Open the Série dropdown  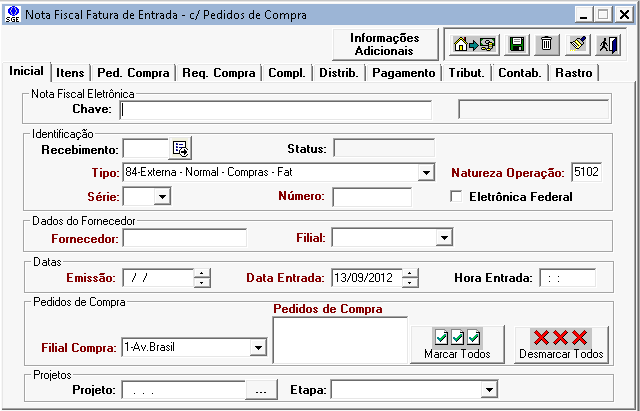(161, 197)
